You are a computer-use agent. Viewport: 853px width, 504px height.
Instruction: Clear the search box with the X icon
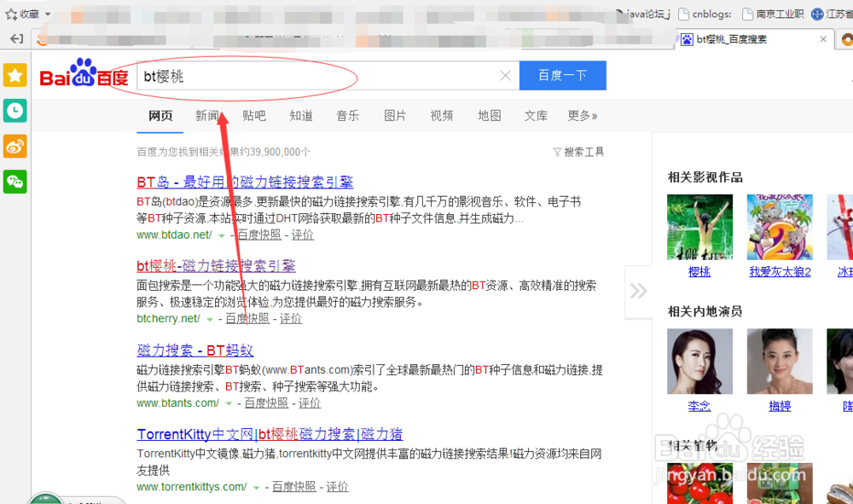(505, 76)
